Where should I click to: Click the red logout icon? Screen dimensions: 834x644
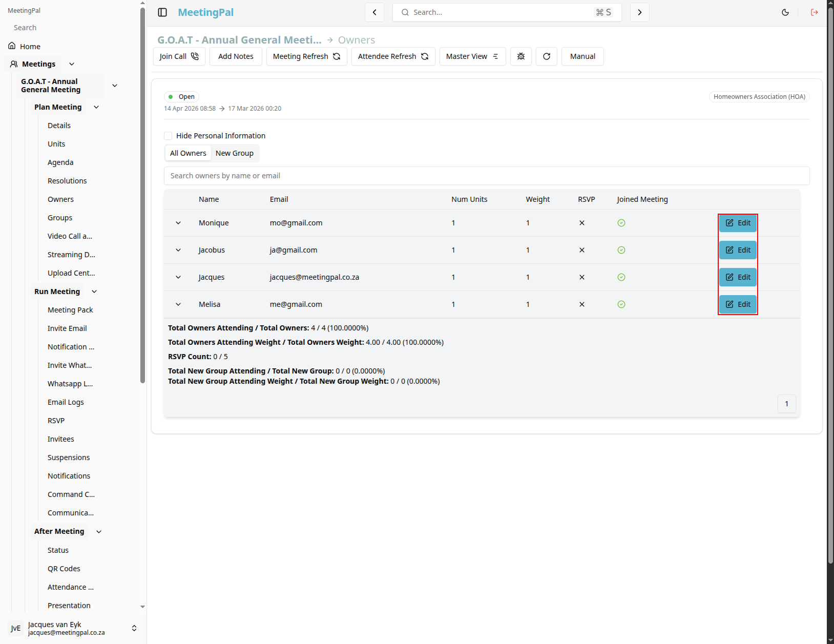(x=815, y=12)
